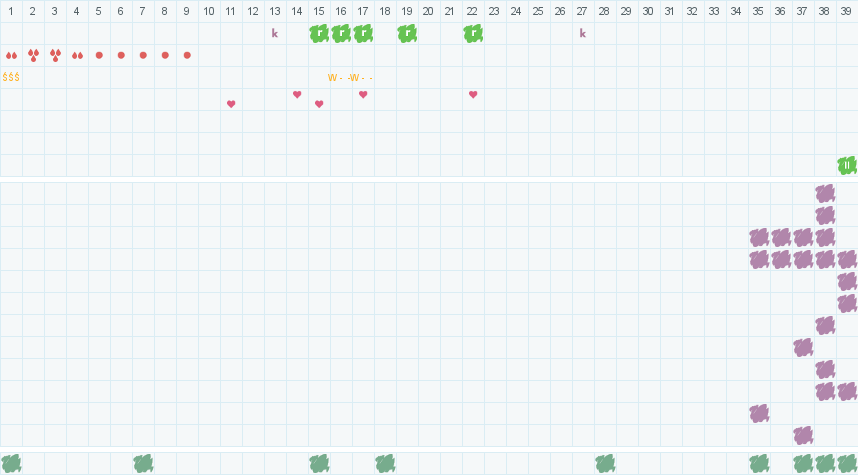This screenshot has width=858, height=475.
Task: Select the green 'r' marker in column 19
Action: click(407, 33)
